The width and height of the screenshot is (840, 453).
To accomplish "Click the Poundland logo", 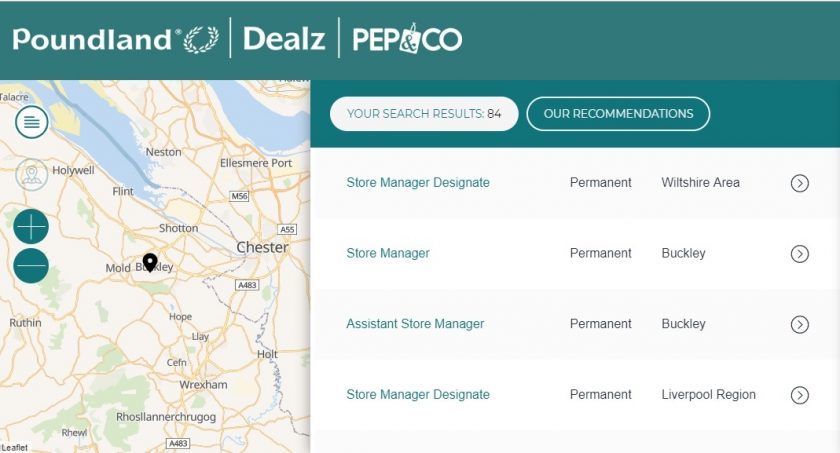I will 116,39.
